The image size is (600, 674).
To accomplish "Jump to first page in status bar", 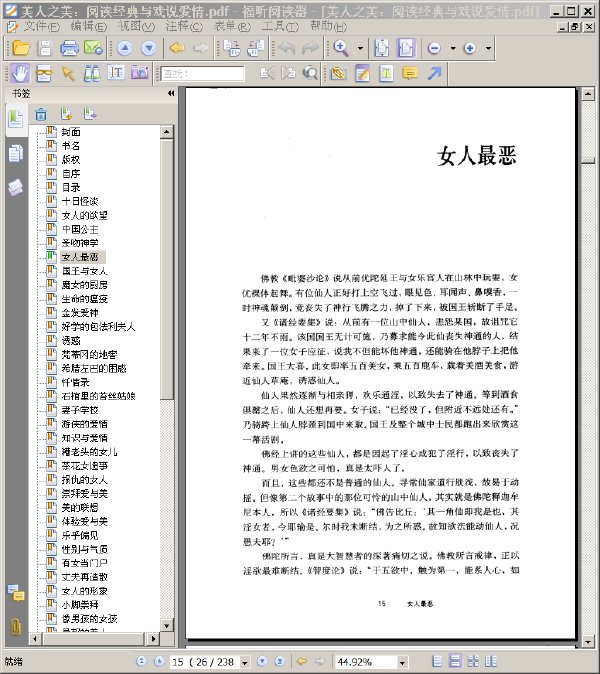I will click(141, 661).
